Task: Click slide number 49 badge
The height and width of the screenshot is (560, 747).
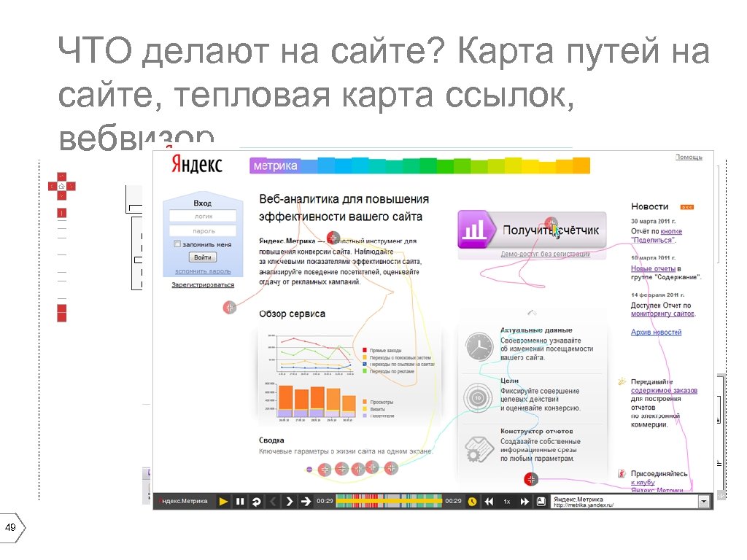Action: pyautogui.click(x=11, y=528)
